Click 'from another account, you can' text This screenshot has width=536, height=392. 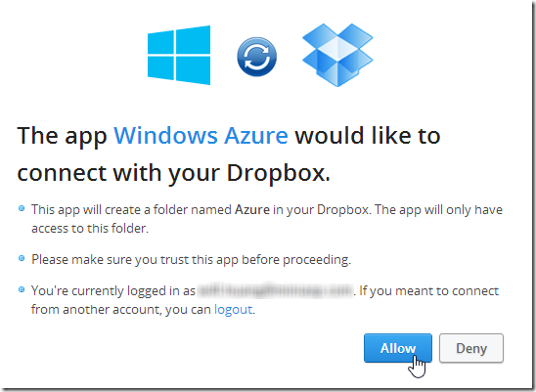(121, 310)
